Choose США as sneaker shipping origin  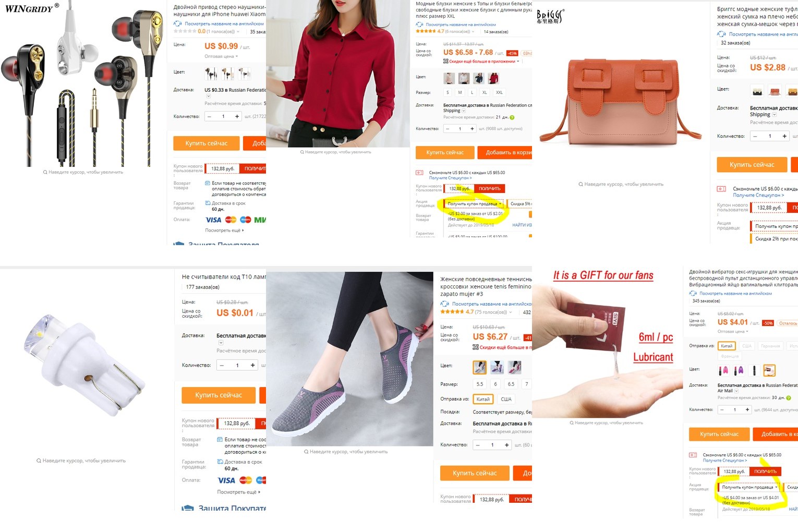click(x=506, y=399)
